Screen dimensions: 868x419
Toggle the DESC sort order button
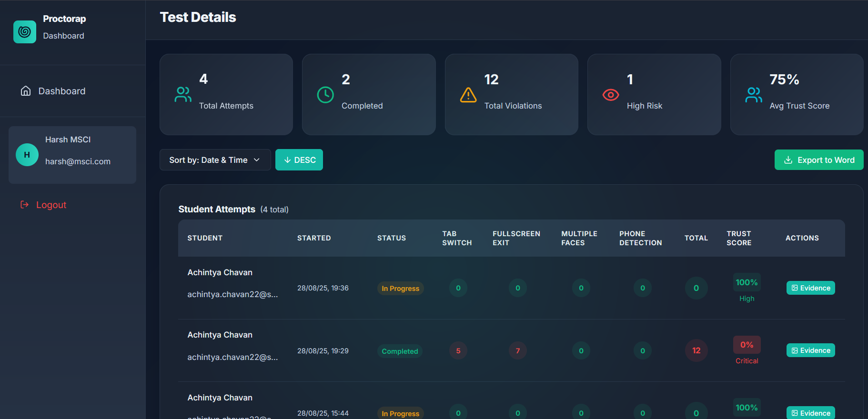coord(299,160)
